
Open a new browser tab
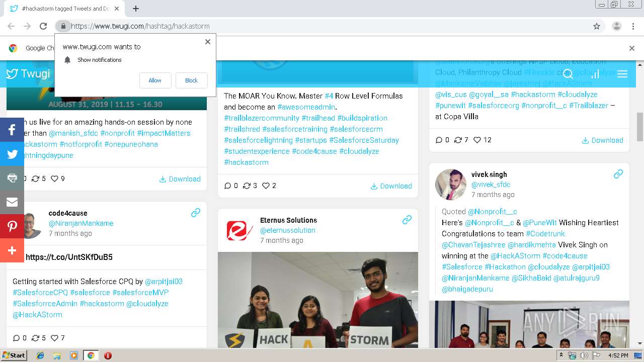(x=136, y=9)
